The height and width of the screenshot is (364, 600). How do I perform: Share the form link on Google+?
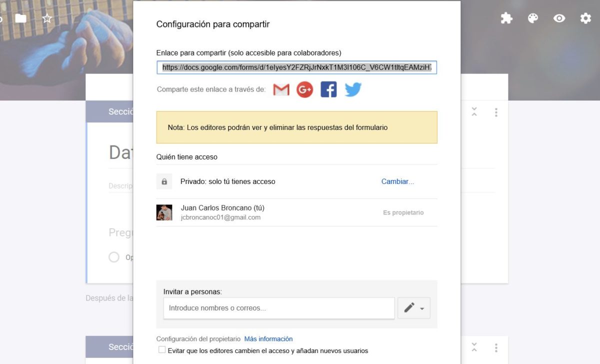pyautogui.click(x=304, y=89)
